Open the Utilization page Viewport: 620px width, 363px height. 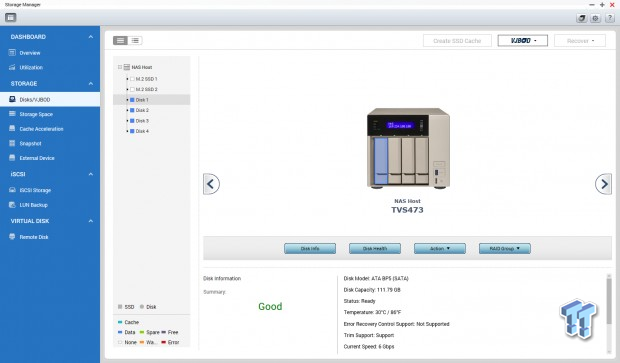pos(31,67)
